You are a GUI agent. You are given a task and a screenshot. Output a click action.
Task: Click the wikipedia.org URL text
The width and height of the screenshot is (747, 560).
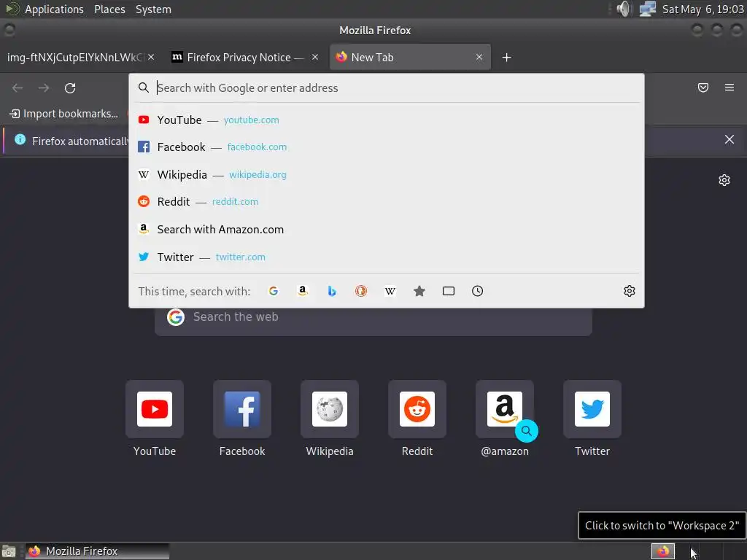pos(258,175)
